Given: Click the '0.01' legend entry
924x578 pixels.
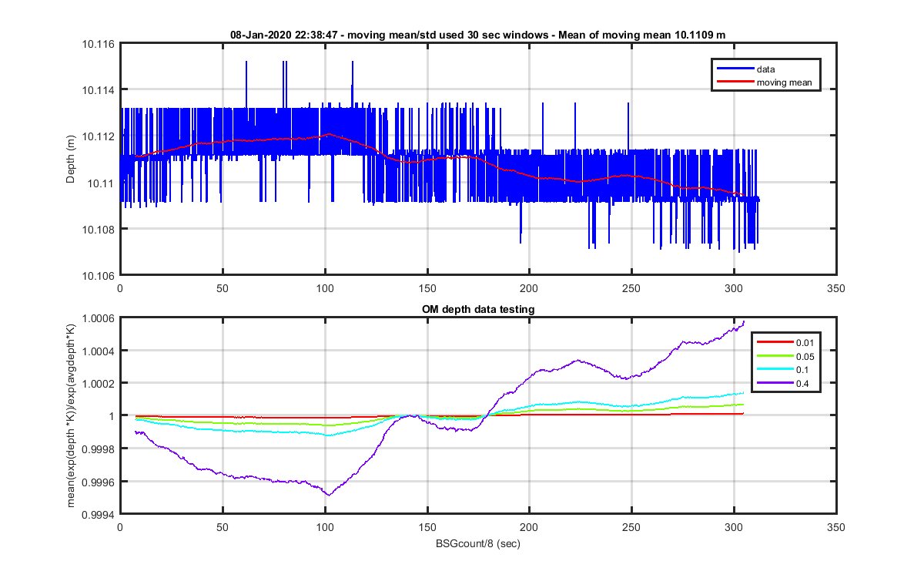Looking at the screenshot, I should pyautogui.click(x=803, y=342).
